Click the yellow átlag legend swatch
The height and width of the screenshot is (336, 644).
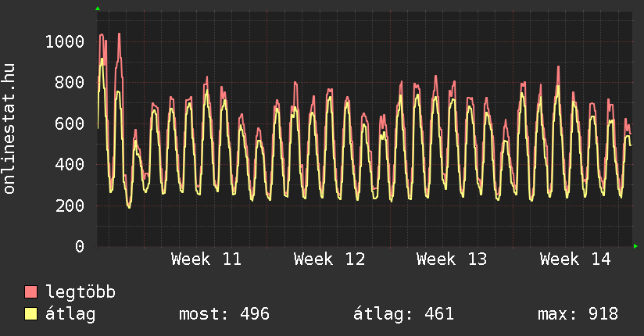coord(31,314)
